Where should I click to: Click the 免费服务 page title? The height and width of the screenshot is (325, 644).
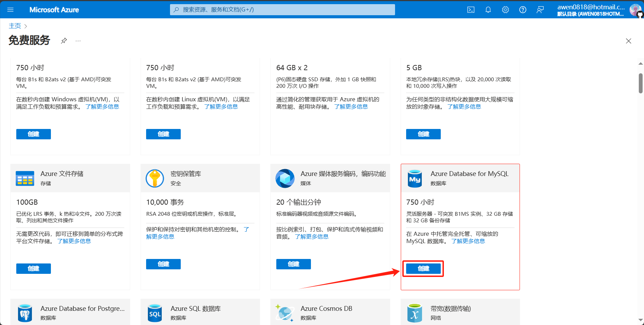(x=29, y=40)
